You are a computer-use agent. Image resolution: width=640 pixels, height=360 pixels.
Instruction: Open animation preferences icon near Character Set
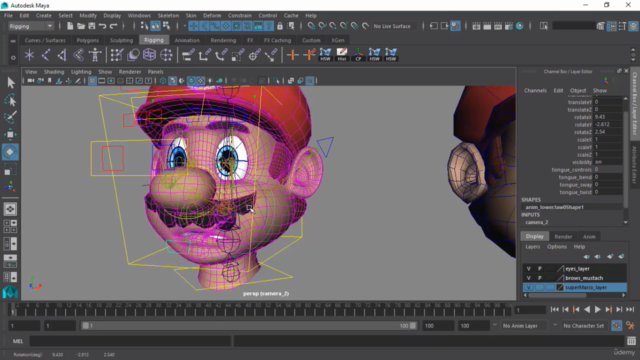[x=630, y=326]
